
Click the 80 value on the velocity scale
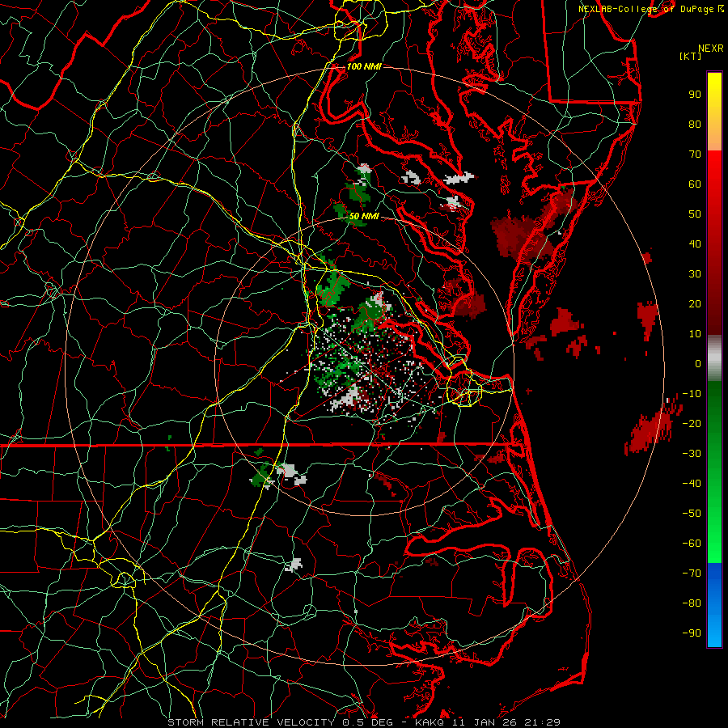[x=695, y=124]
